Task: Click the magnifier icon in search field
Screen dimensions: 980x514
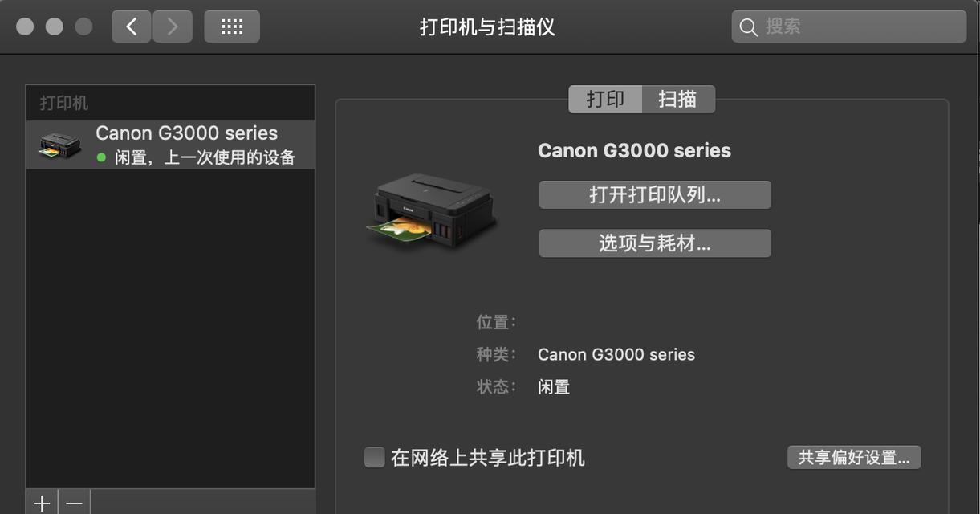Action: click(x=748, y=27)
